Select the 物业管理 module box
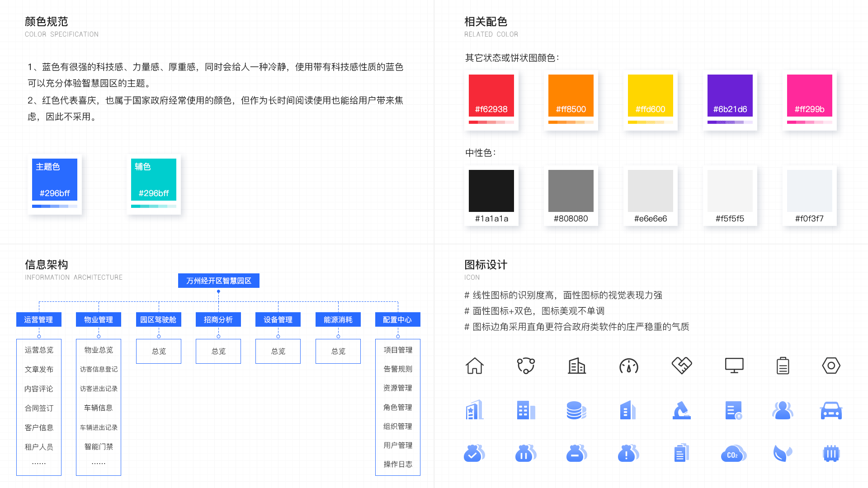 click(x=99, y=319)
